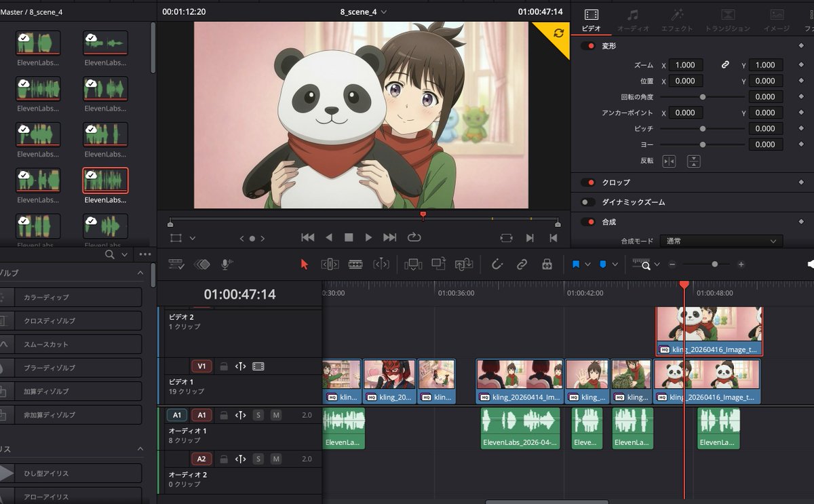Zoom in timeline with plus button
Viewport: 814px width, 504px height.
pyautogui.click(x=741, y=265)
